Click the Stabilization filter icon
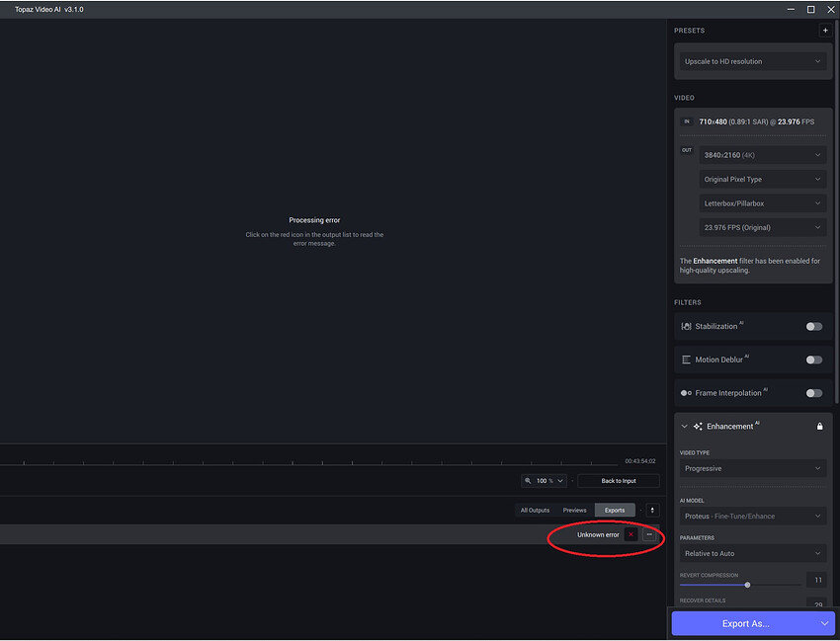840x641 pixels. tap(687, 326)
